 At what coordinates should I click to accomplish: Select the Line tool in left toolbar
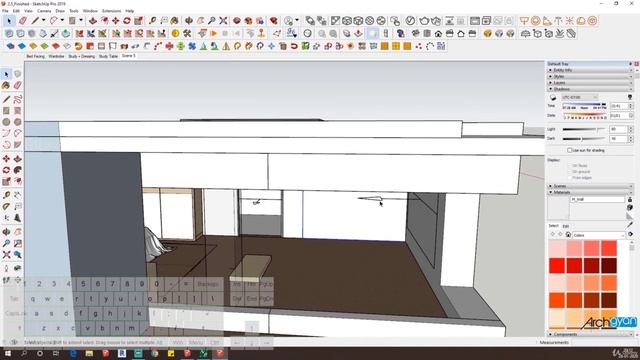click(6, 99)
